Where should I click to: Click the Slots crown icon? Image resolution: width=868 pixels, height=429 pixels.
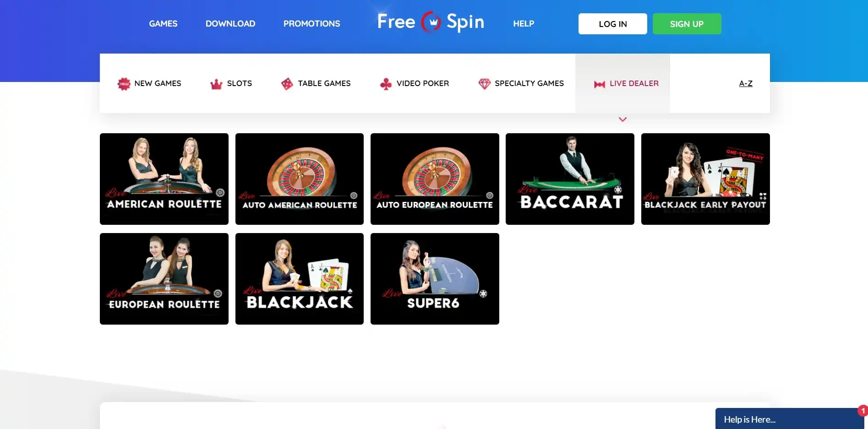tap(216, 84)
